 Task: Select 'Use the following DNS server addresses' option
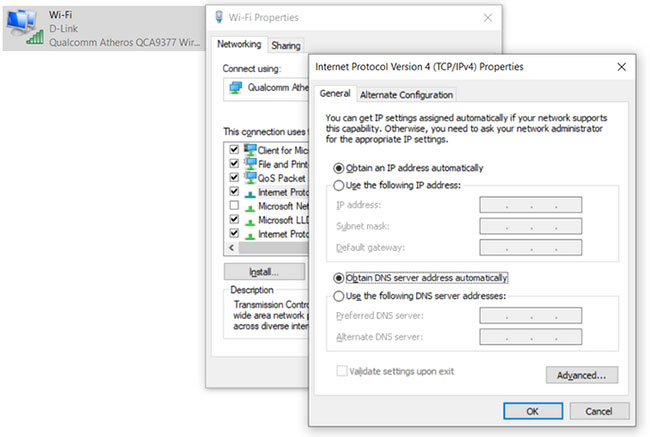point(338,296)
